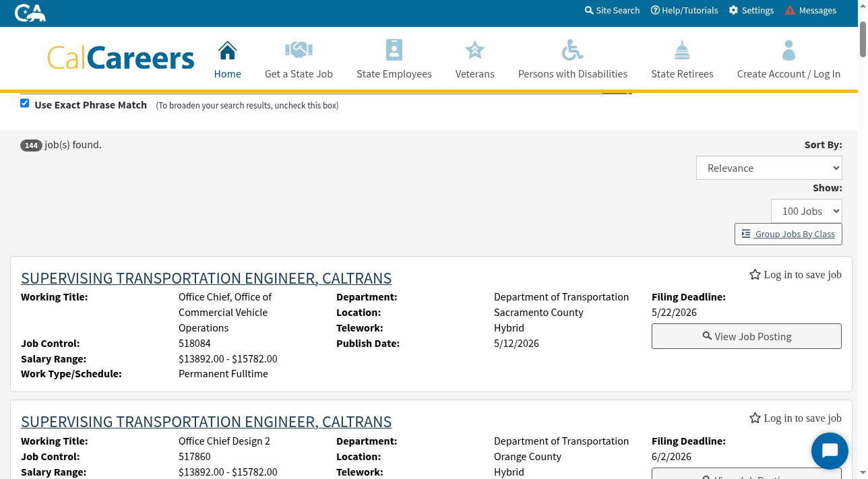Open the Show 100 Jobs dropdown
868x479 pixels.
point(807,211)
